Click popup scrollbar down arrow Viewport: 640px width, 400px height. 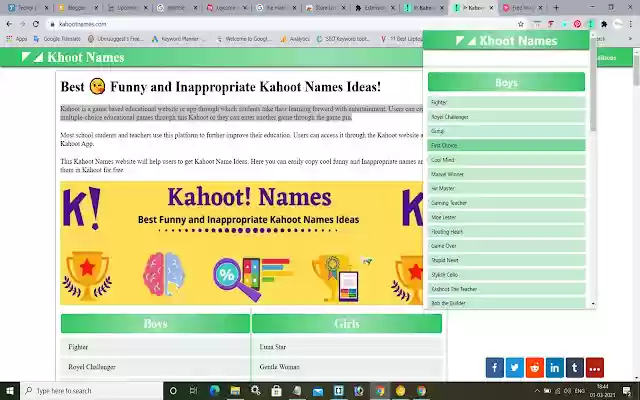[x=593, y=304]
